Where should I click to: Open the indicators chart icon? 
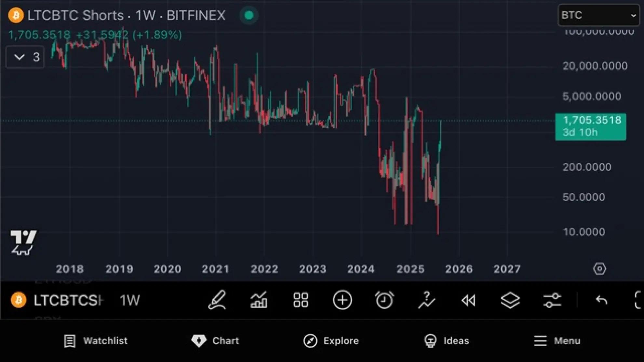(259, 300)
